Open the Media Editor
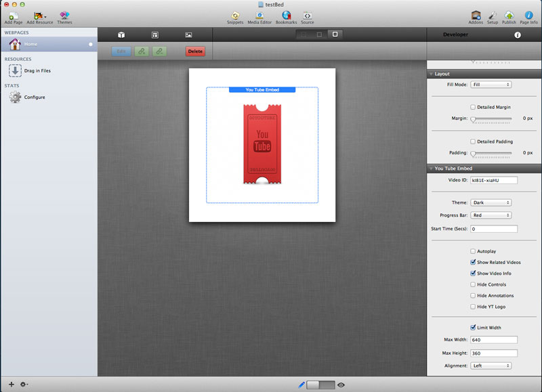This screenshot has width=542, height=392. [259, 15]
